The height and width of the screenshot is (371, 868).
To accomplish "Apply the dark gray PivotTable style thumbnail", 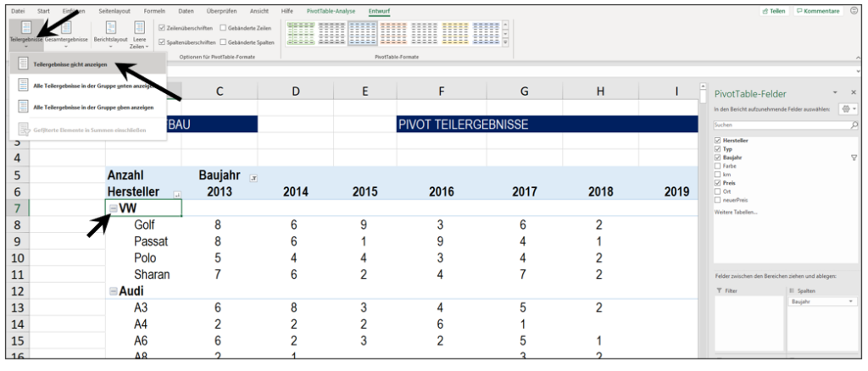I will tap(331, 34).
